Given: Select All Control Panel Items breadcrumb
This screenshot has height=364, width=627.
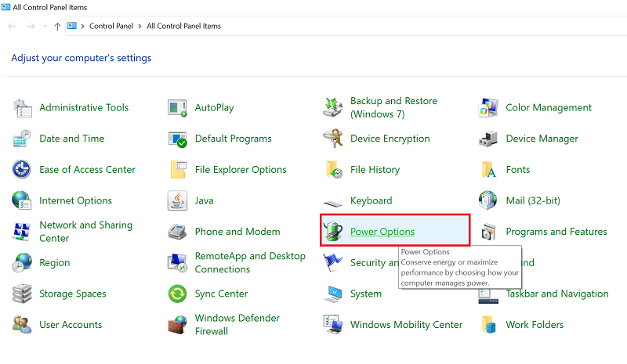Looking at the screenshot, I should coord(184,26).
